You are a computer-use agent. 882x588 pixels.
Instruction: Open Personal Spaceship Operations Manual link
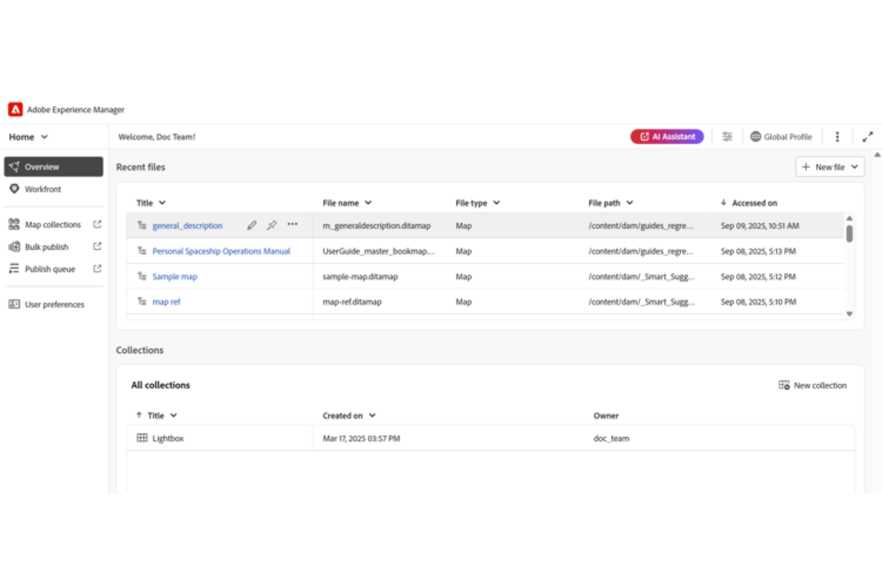[x=221, y=251]
